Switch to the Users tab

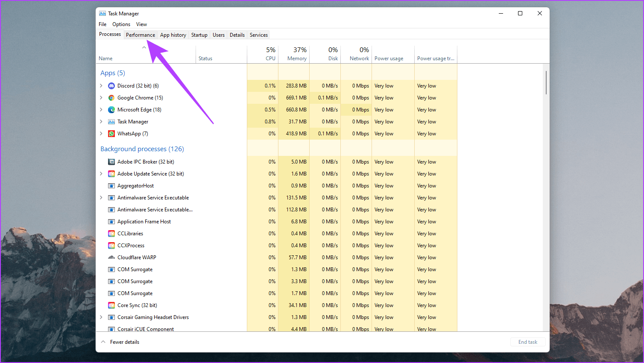point(219,35)
